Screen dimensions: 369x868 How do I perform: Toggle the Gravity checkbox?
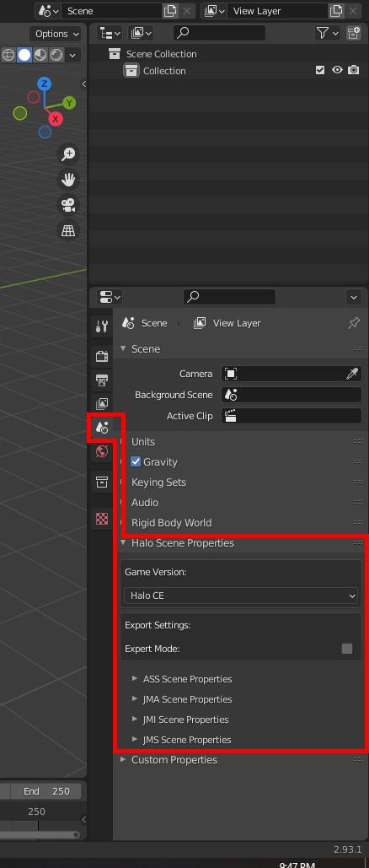136,461
